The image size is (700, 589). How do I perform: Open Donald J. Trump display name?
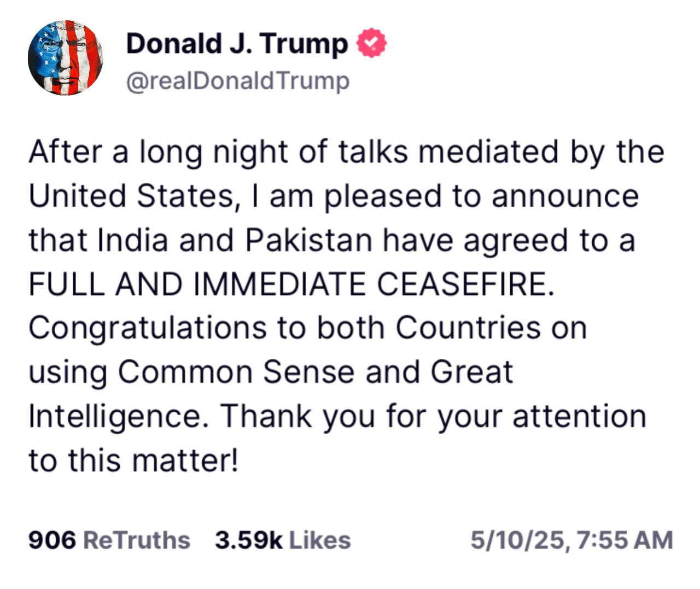click(237, 44)
